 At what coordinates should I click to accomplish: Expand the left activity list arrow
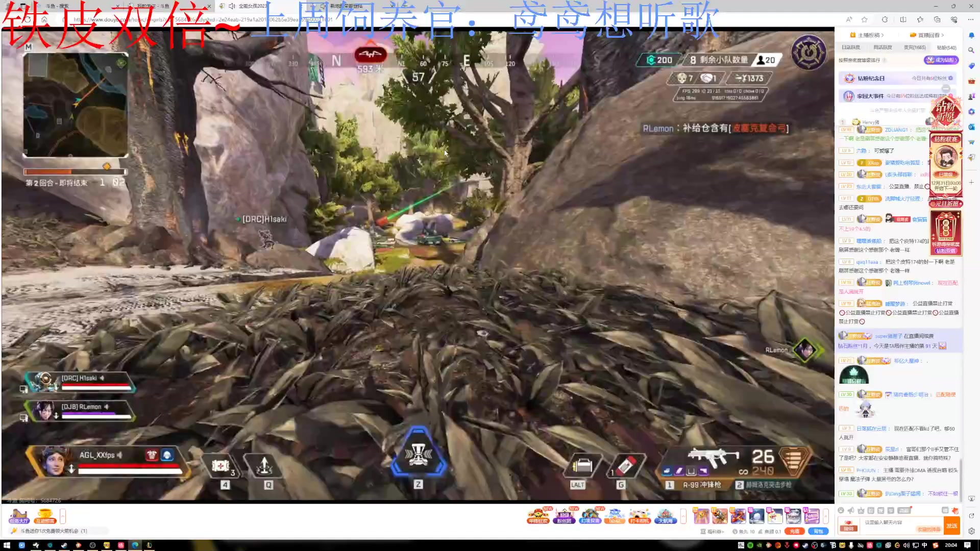pos(63,516)
